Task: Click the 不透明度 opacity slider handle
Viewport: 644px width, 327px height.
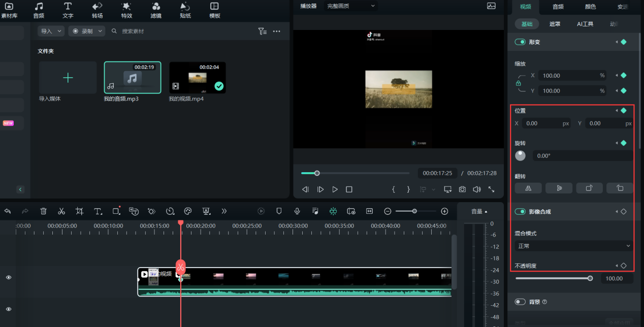Action: 590,278
